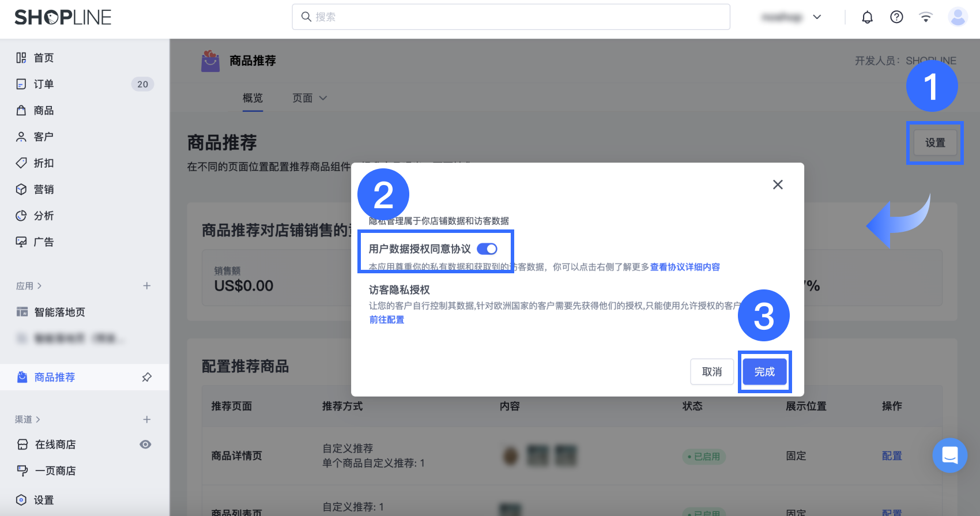Click the 商品详情页 table cell
This screenshot has width=980, height=516.
236,455
